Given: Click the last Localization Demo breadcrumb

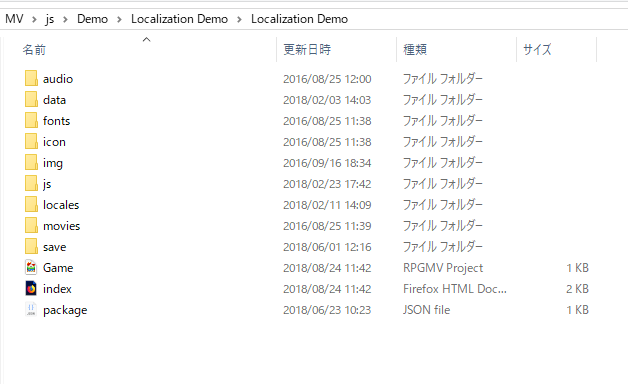Looking at the screenshot, I should coord(300,19).
